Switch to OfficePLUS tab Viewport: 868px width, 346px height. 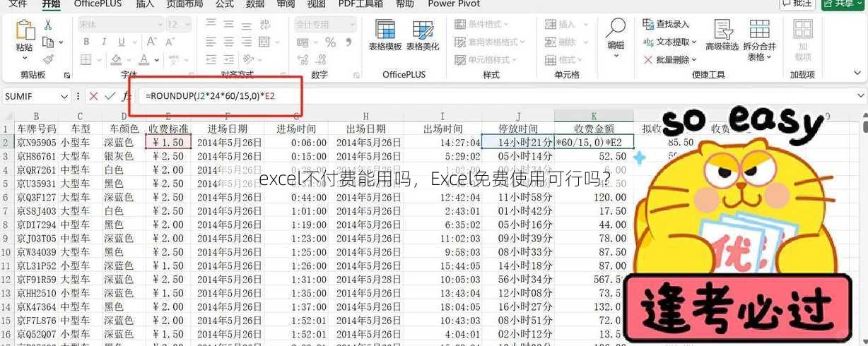point(98,4)
